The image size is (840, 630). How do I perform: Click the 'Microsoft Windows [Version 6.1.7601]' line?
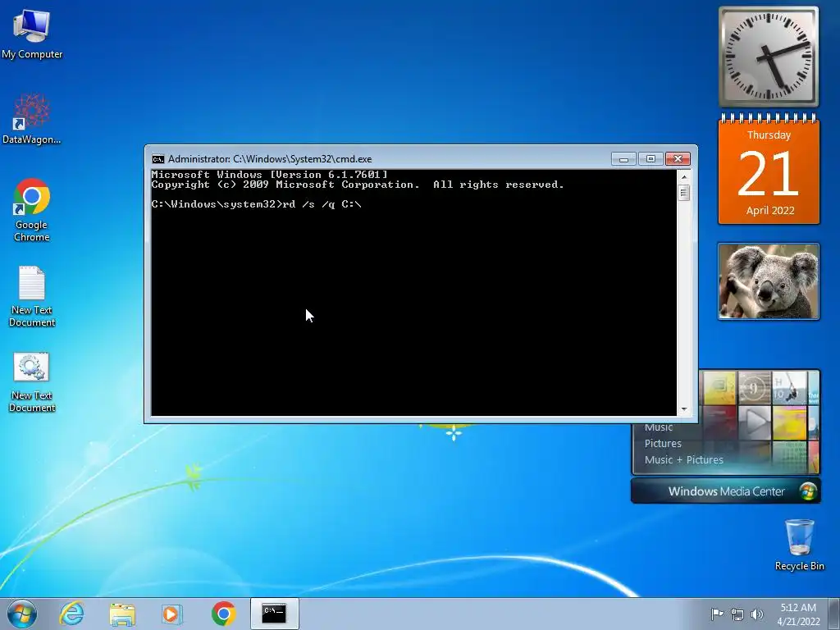269,175
